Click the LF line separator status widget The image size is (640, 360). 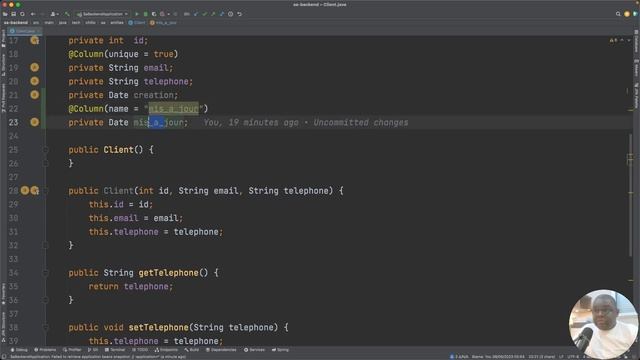pyautogui.click(x=561, y=356)
